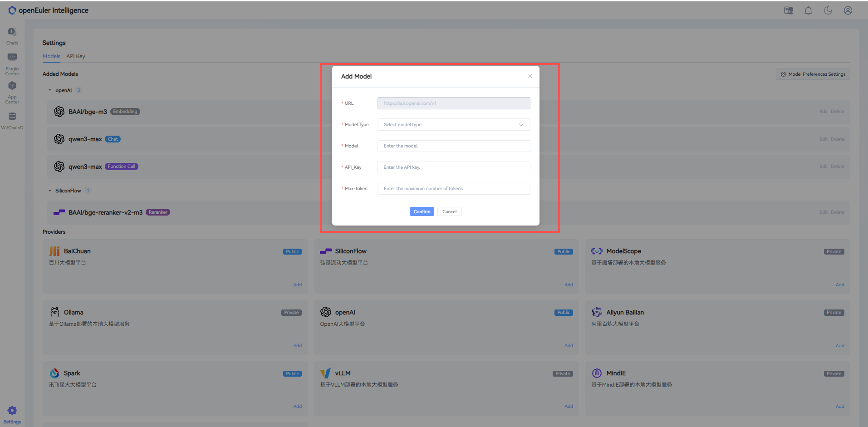Edit the qwen3-max Function Call model
868x427 pixels.
click(824, 167)
